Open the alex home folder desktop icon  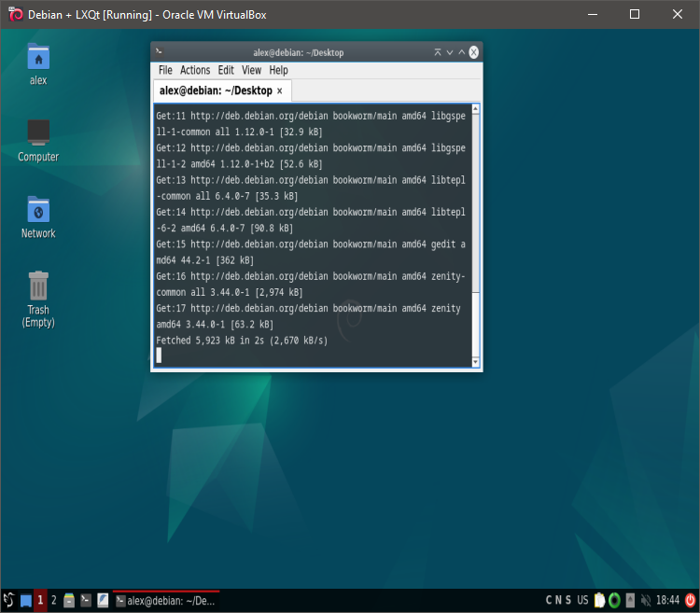point(38,64)
